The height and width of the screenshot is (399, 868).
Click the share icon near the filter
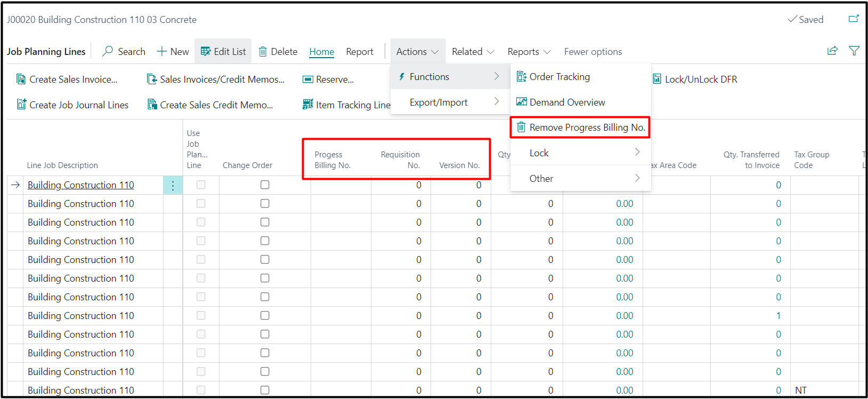(x=832, y=51)
